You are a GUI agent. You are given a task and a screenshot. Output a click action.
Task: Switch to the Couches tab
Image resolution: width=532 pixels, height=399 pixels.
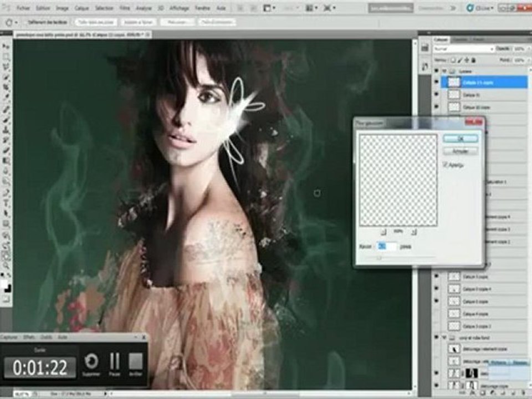click(460, 40)
